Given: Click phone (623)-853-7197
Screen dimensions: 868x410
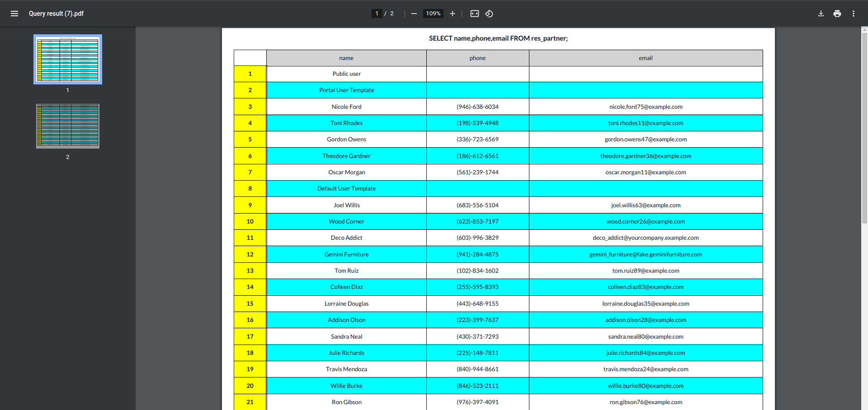Looking at the screenshot, I should [x=477, y=221].
